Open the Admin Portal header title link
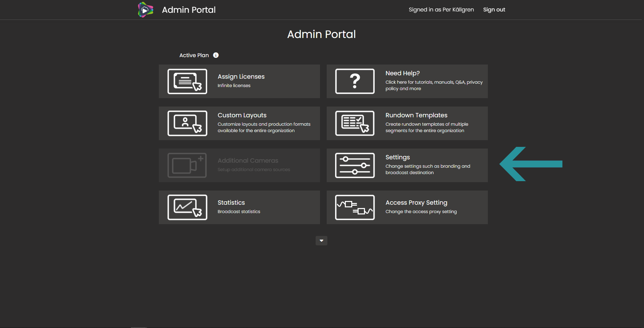 189,10
